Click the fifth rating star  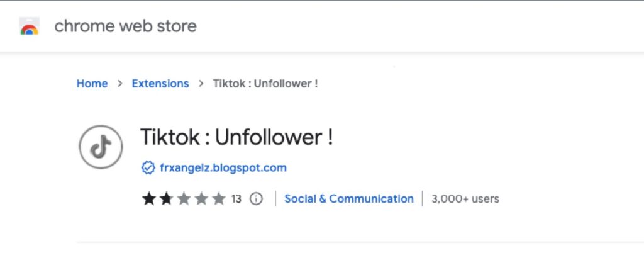(219, 199)
